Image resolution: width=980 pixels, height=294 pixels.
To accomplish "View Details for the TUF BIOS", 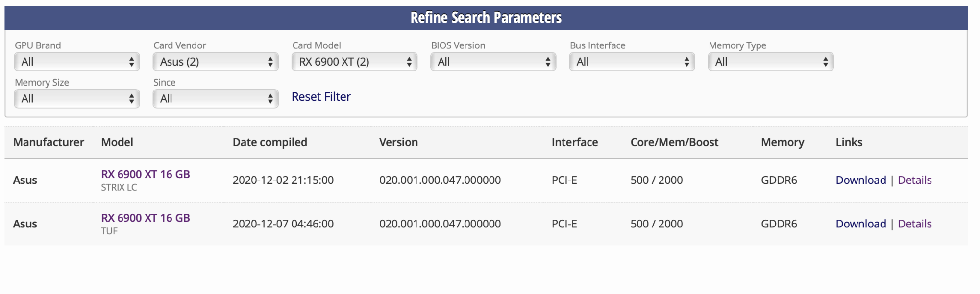I will coord(914,224).
